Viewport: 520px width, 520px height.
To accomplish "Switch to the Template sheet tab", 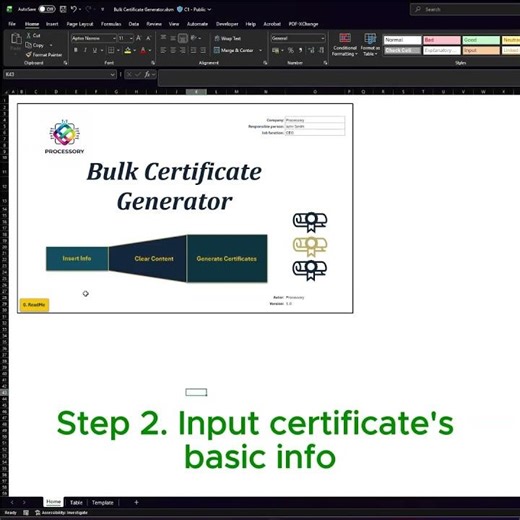I will click(103, 502).
